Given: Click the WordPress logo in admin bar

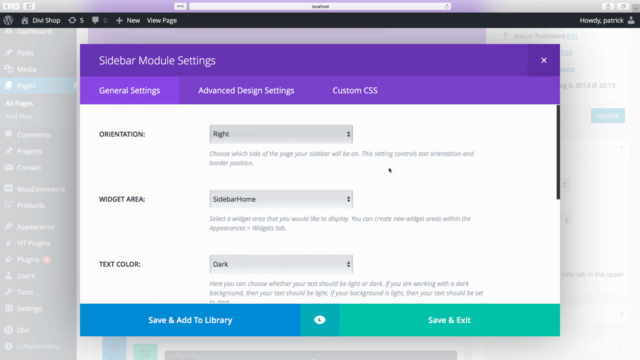Looking at the screenshot, I should [8, 20].
